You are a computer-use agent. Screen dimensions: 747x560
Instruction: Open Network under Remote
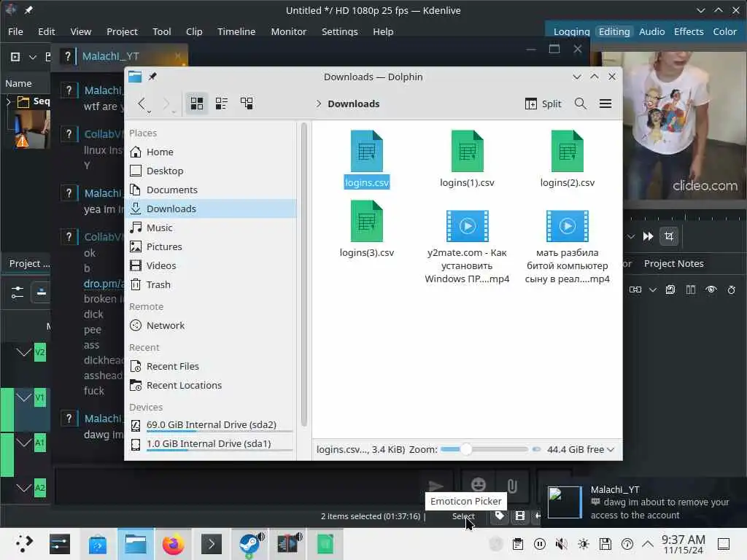pyautogui.click(x=211, y=326)
